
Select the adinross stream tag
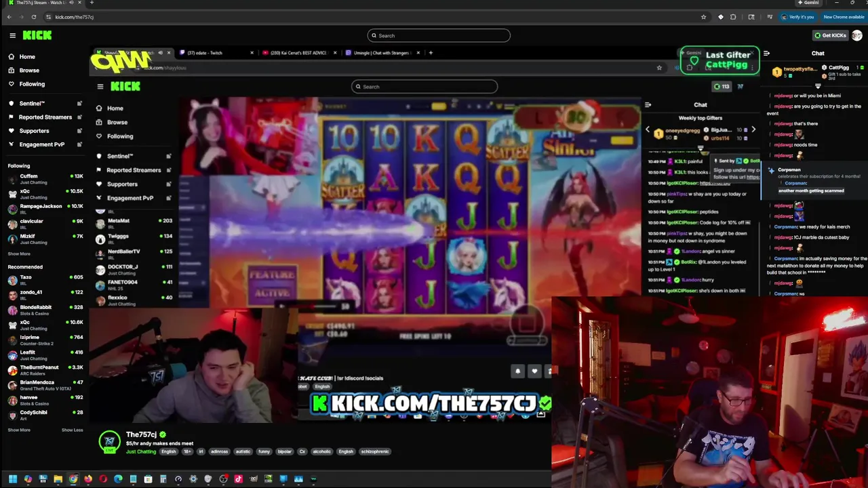click(x=219, y=451)
